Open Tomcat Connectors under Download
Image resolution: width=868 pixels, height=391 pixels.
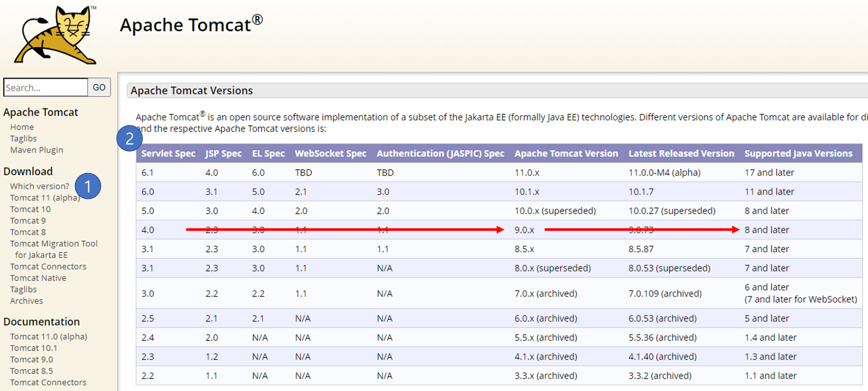click(48, 266)
